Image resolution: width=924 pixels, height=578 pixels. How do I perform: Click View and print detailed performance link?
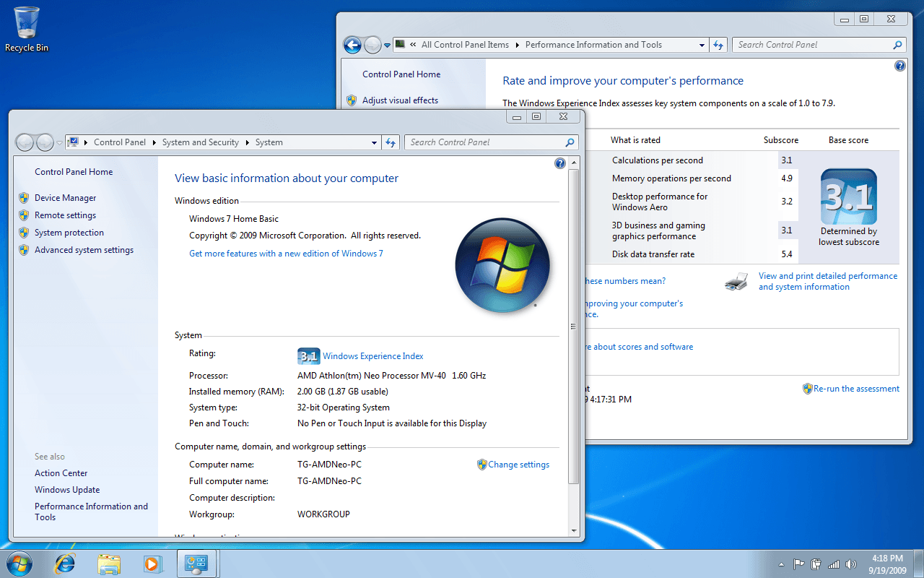[828, 281]
